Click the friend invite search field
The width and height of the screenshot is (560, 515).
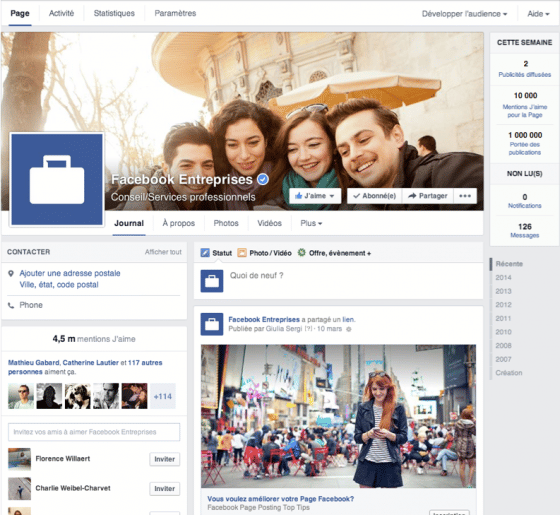[x=94, y=432]
